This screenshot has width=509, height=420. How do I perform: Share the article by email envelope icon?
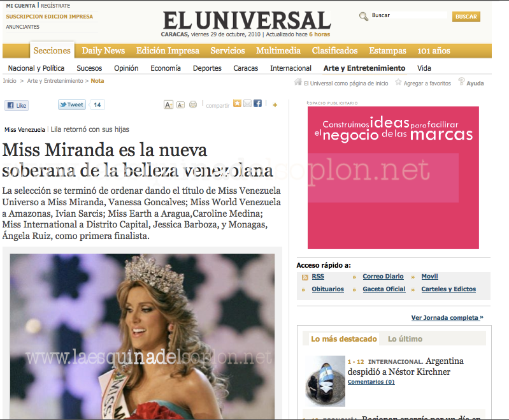247,104
